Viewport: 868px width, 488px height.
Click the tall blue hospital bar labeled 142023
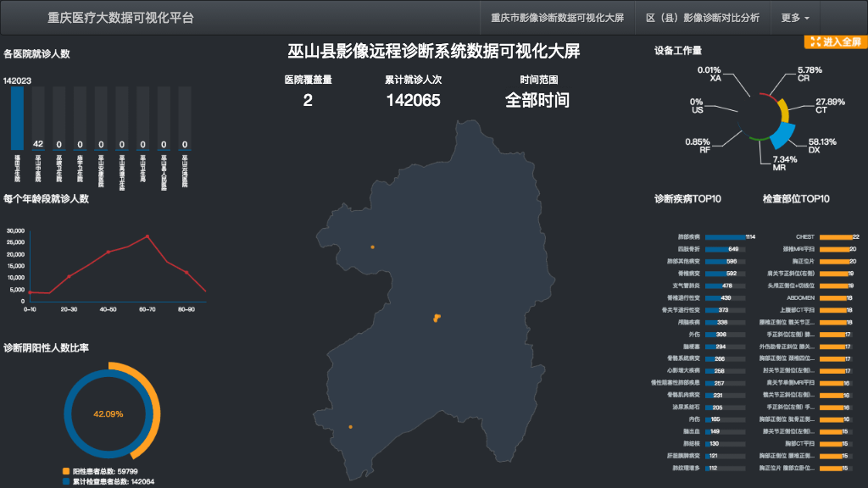pyautogui.click(x=17, y=119)
